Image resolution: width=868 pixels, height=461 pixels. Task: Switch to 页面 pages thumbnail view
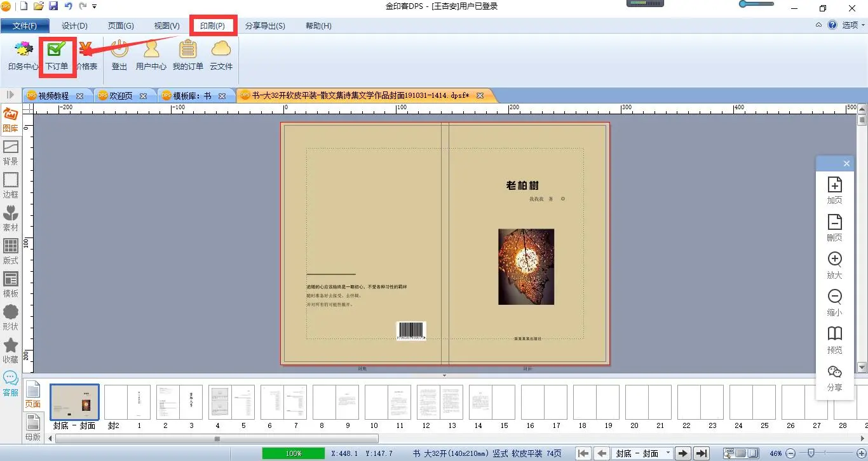click(32, 395)
